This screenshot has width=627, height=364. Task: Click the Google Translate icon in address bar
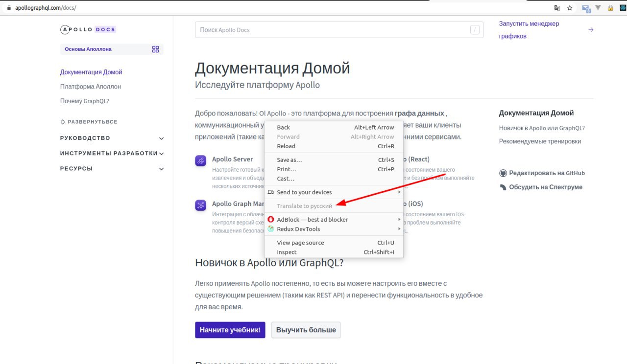(557, 8)
